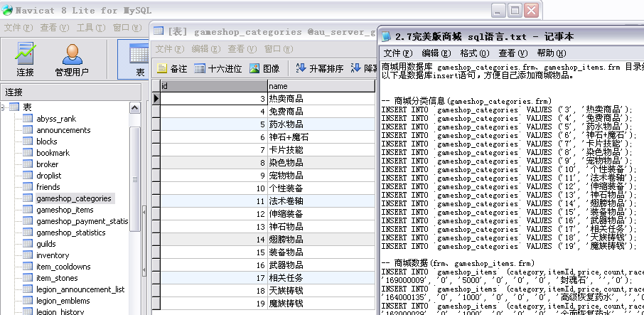The image size is (644, 315).
Task: Open the table window's 编辑 (Edit) menu
Action: [x=205, y=49]
